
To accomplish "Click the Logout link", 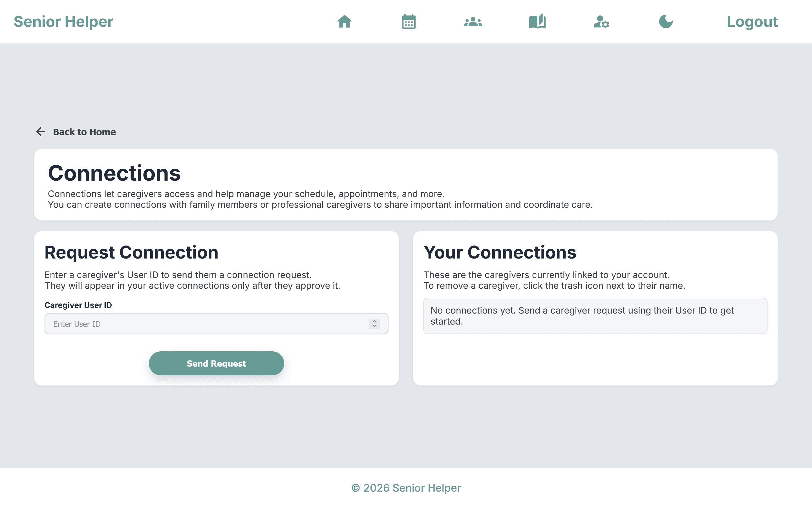I will click(752, 21).
